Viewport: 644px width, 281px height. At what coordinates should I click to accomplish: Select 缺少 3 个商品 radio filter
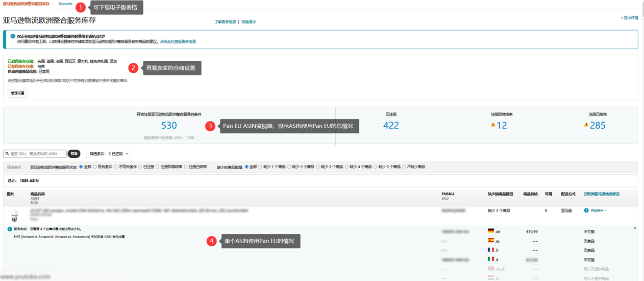coord(317,167)
